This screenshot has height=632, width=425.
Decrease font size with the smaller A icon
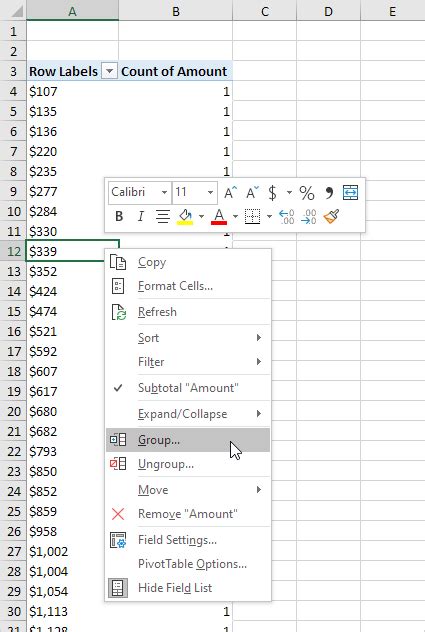click(x=252, y=193)
